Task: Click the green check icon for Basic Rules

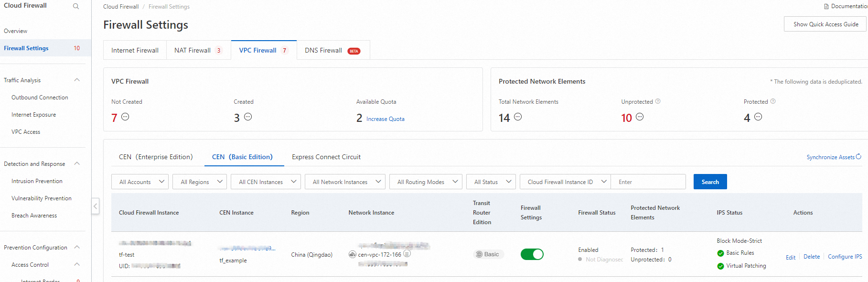Action: click(720, 253)
